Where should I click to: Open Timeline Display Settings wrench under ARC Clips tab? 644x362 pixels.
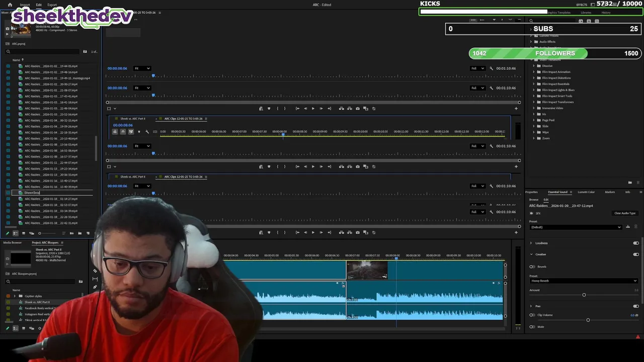147,132
